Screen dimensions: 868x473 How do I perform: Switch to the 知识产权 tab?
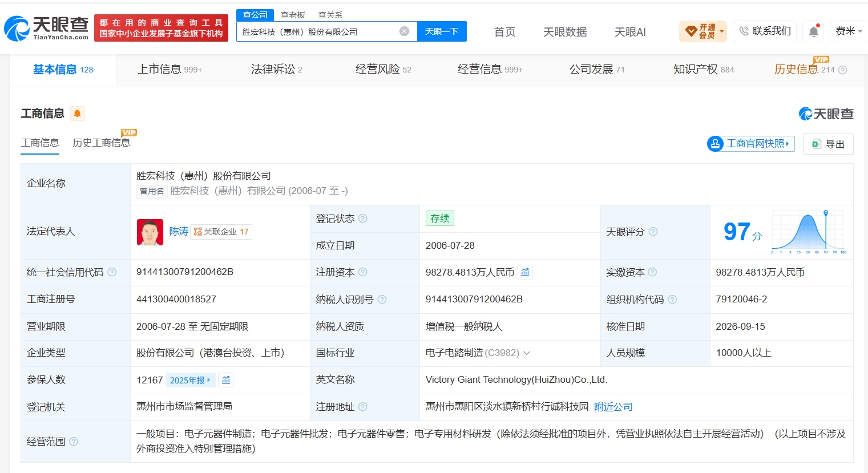(704, 70)
